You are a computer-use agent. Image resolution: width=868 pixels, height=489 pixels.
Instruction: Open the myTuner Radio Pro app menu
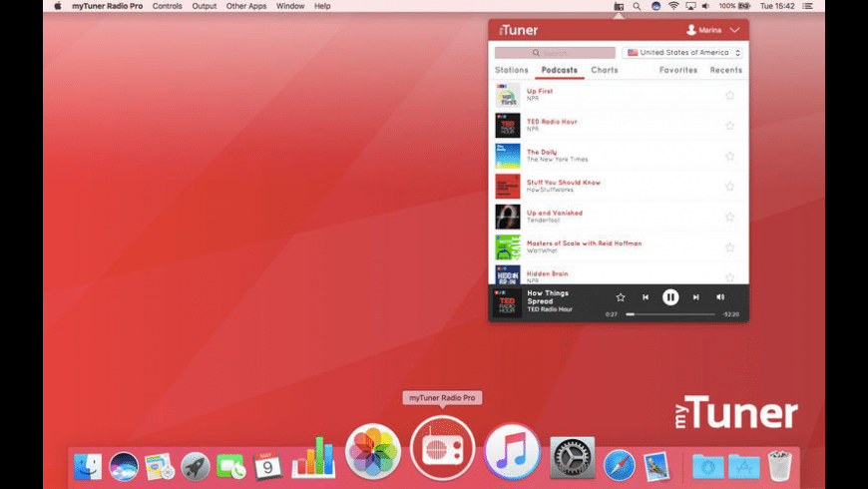[x=108, y=6]
